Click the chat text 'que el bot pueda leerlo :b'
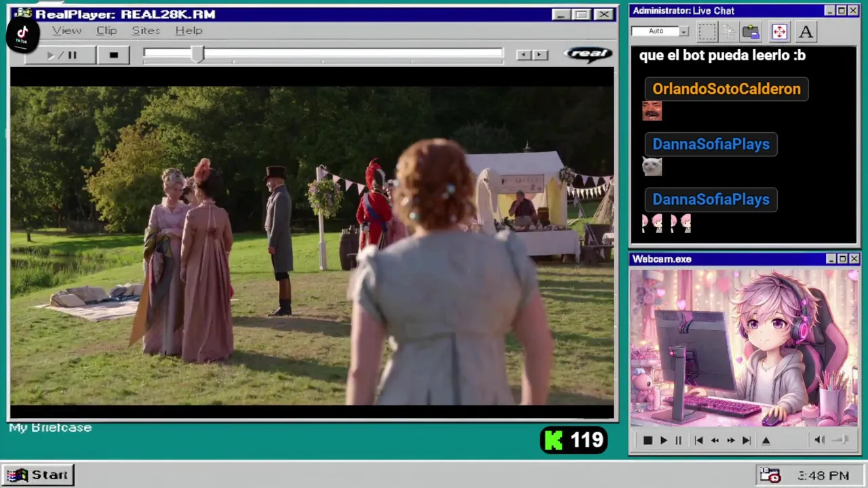The height and width of the screenshot is (488, 868). [722, 56]
